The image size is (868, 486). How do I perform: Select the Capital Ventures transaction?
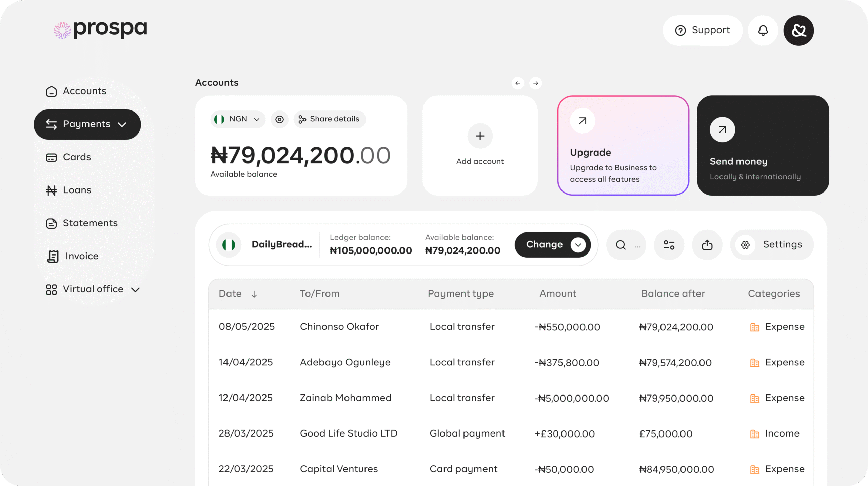(x=511, y=469)
